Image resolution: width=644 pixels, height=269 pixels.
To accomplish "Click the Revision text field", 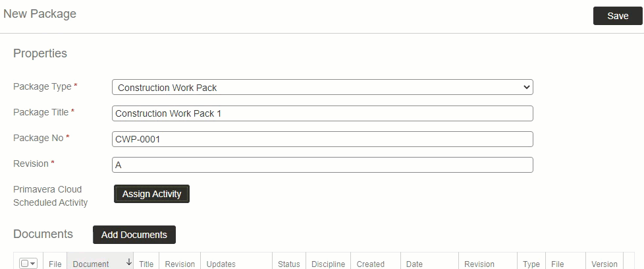I will (322, 165).
